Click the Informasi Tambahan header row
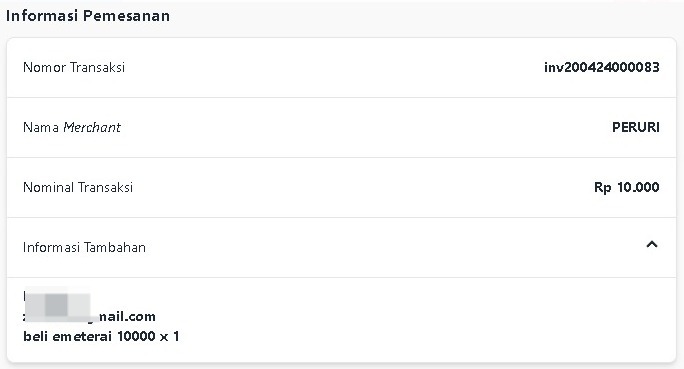This screenshot has height=369, width=684. pyautogui.click(x=341, y=247)
